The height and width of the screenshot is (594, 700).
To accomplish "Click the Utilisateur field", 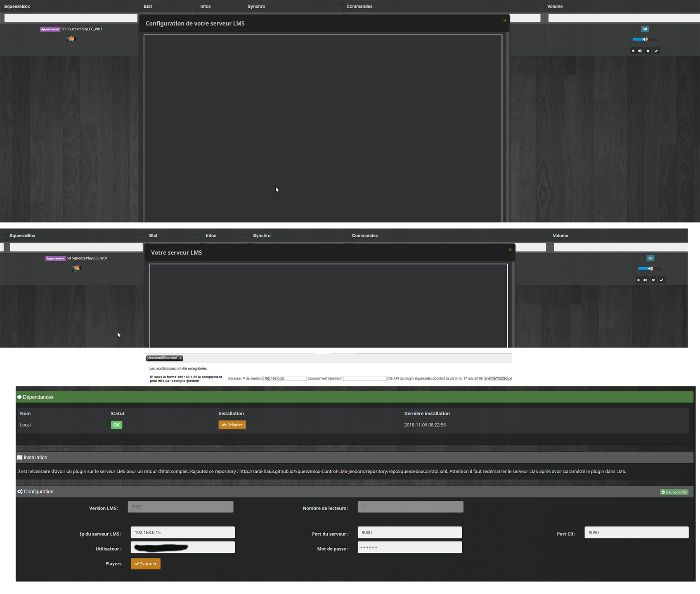I will [182, 547].
